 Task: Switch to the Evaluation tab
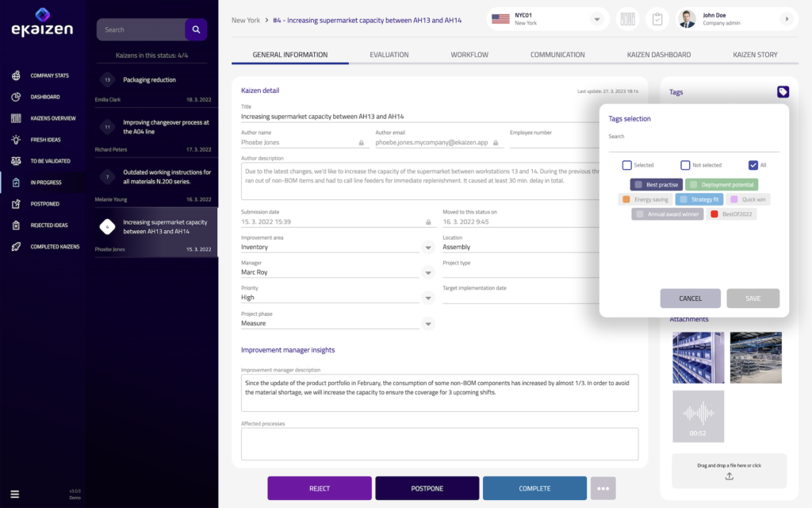[x=389, y=55]
